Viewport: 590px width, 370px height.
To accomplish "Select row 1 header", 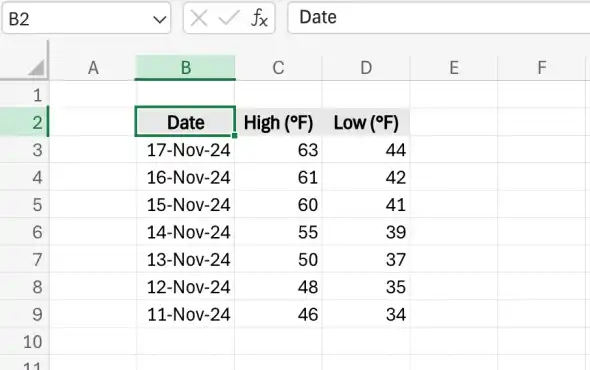I will point(24,95).
